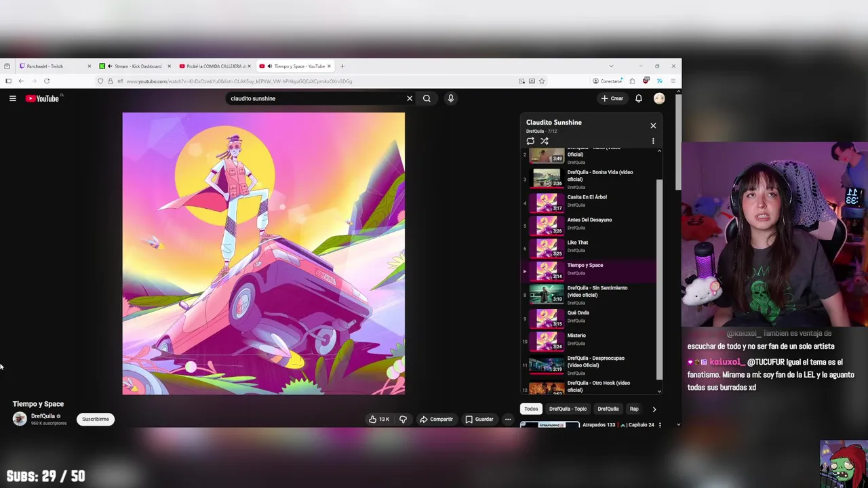Screen dimensions: 868x488
Task: Select the DrefQuila - Topic chip
Action: [x=568, y=409]
